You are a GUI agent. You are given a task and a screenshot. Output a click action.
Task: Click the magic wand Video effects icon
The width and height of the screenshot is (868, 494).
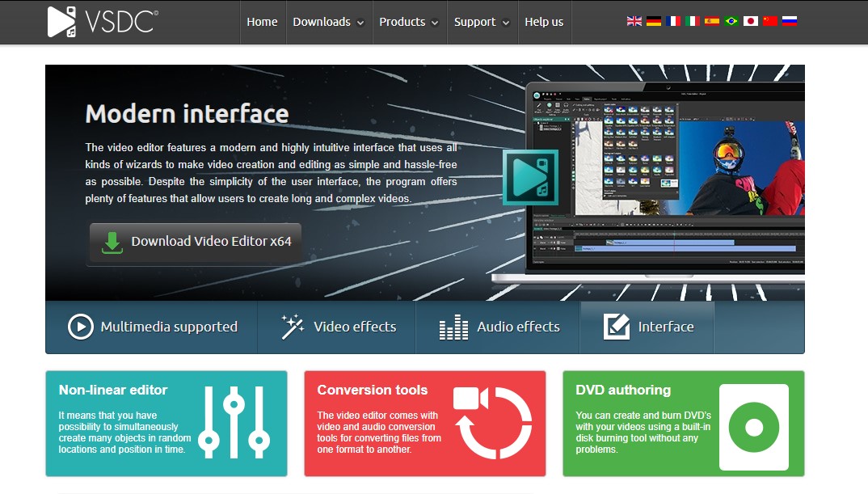click(x=293, y=327)
